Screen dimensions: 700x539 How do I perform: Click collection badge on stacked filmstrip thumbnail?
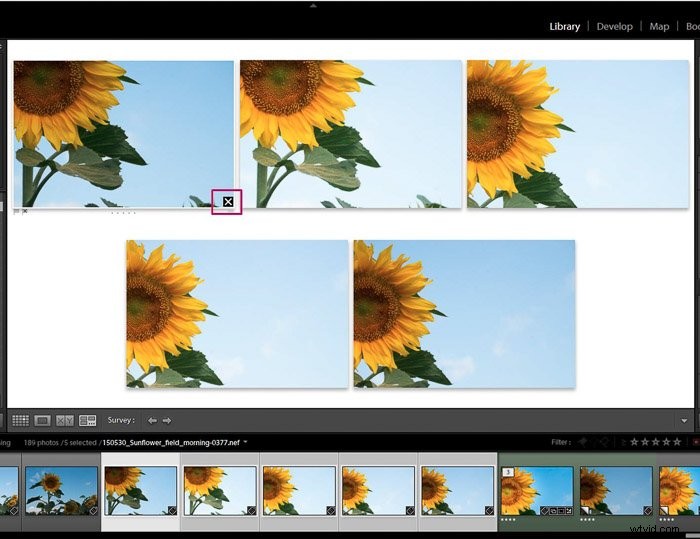tap(553, 511)
